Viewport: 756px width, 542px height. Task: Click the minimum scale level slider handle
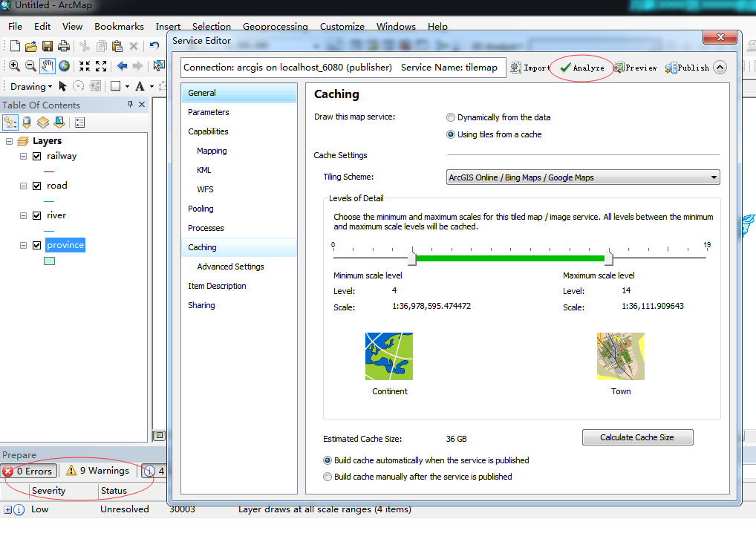(411, 257)
